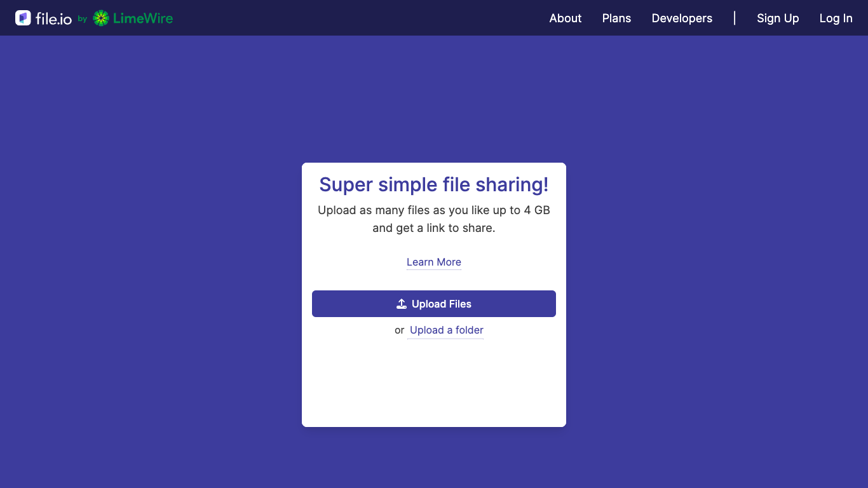This screenshot has height=488, width=868.
Task: Follow the Learn More link
Action: pyautogui.click(x=434, y=262)
